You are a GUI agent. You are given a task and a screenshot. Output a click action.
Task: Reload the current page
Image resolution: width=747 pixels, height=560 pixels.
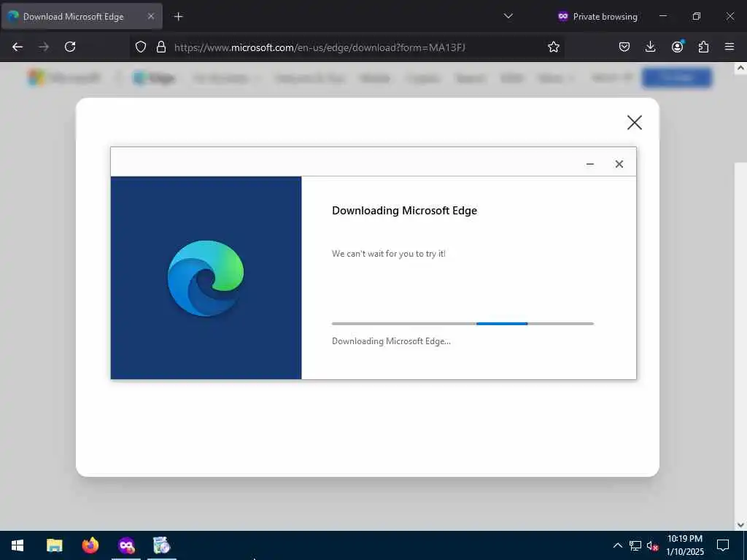70,47
